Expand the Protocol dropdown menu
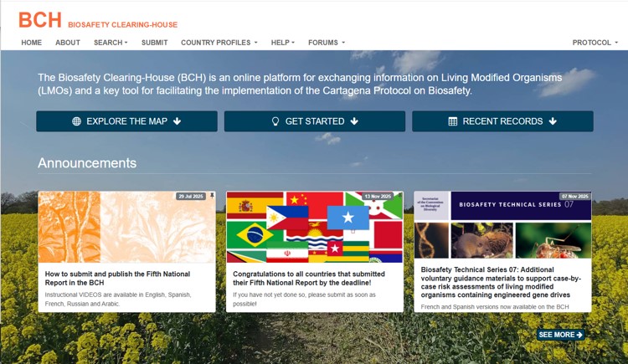This screenshot has height=364, width=628. pyautogui.click(x=595, y=43)
